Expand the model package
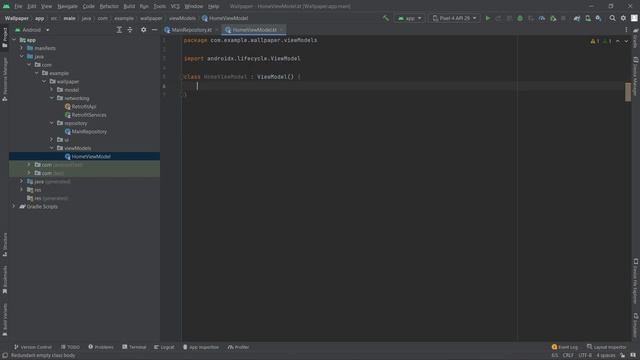Image resolution: width=640 pixels, height=360 pixels. [x=52, y=90]
